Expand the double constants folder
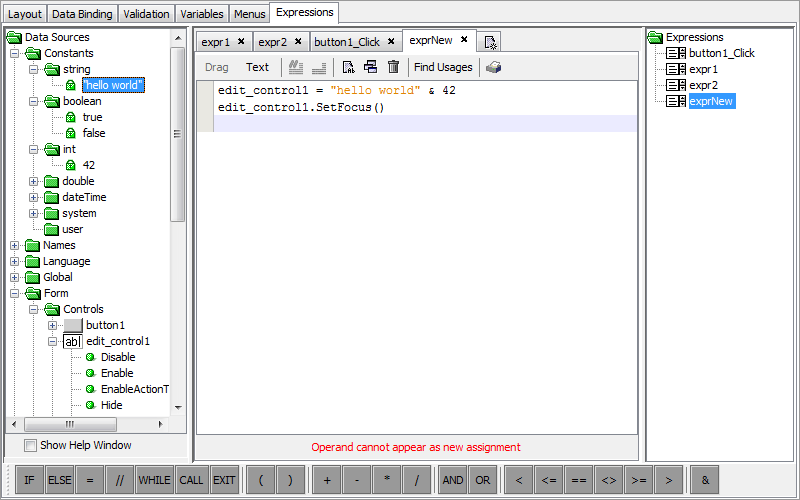Image resolution: width=800 pixels, height=500 pixels. pyautogui.click(x=34, y=181)
